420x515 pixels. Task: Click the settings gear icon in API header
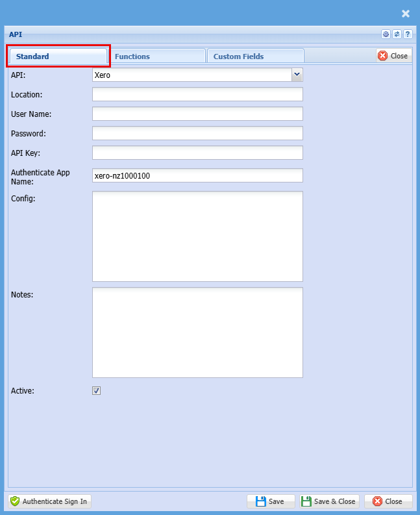(x=386, y=34)
